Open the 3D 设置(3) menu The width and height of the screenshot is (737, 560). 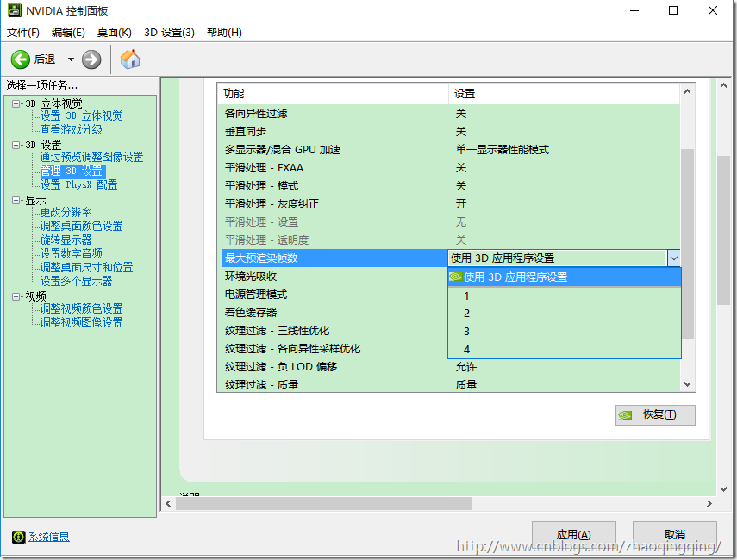point(169,33)
